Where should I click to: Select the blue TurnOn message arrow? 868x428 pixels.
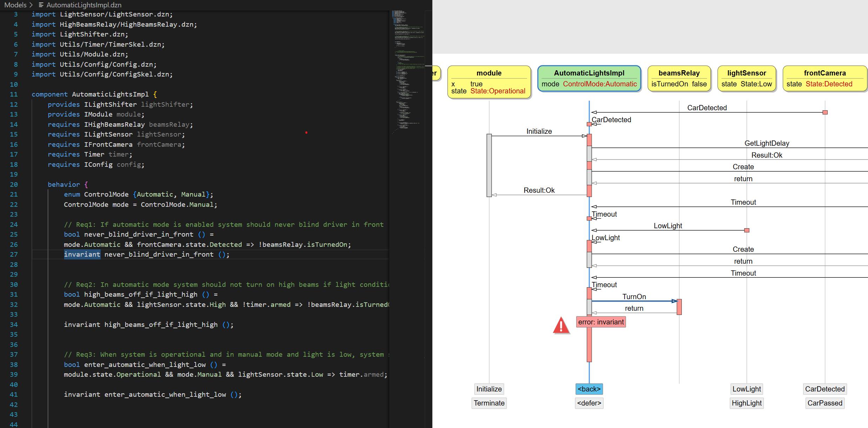633,301
